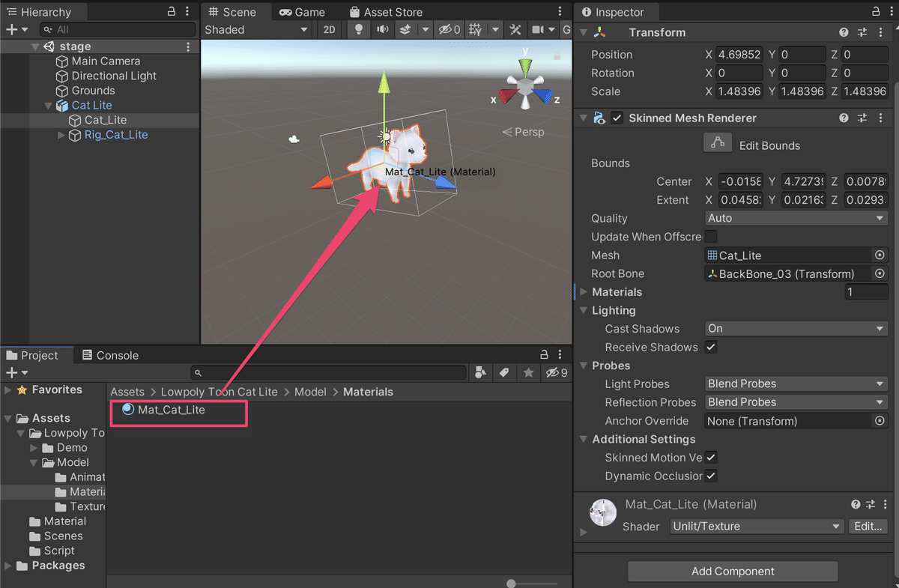
Task: Open Cast Shadows dropdown
Action: click(796, 329)
